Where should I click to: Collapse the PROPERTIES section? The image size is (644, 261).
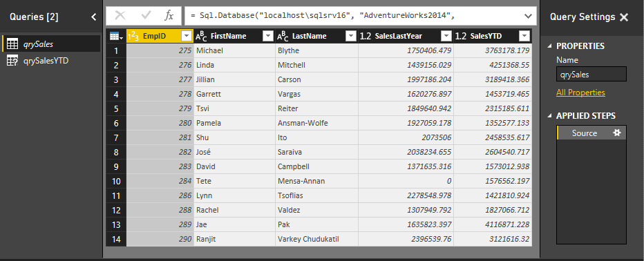(550, 46)
